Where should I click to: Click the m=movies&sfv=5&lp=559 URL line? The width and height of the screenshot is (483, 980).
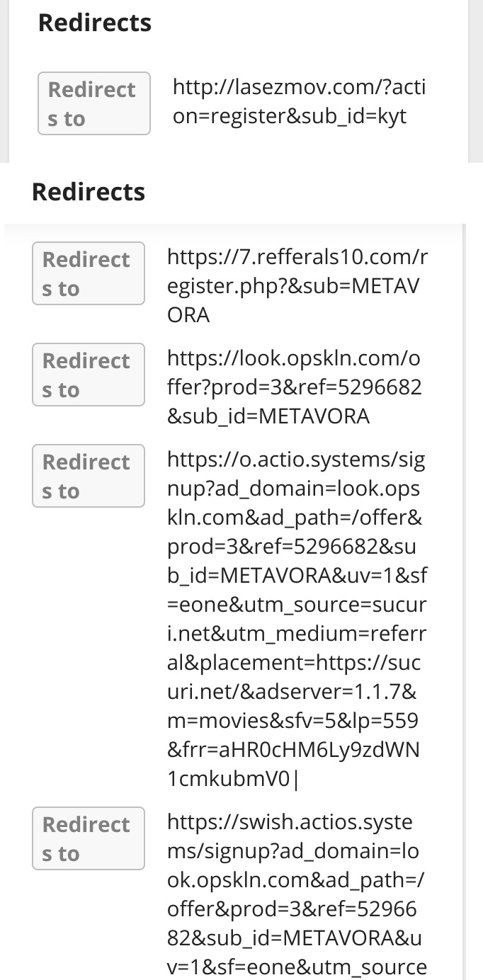tap(292, 721)
